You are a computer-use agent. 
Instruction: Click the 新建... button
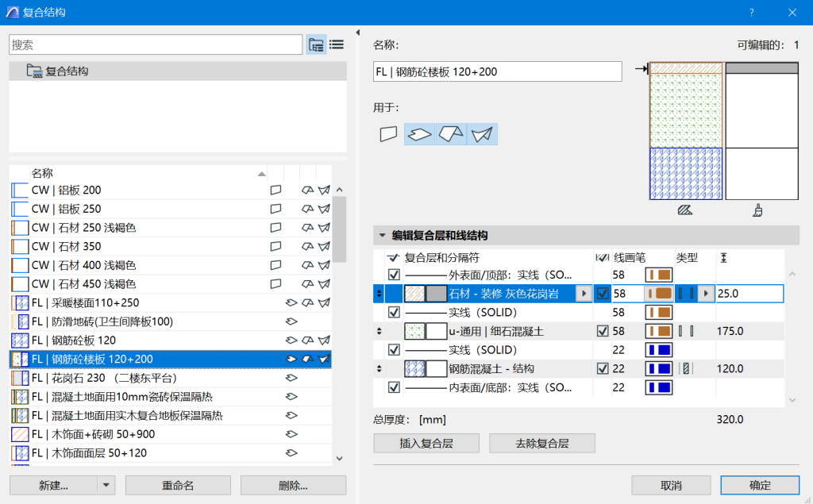(x=53, y=485)
